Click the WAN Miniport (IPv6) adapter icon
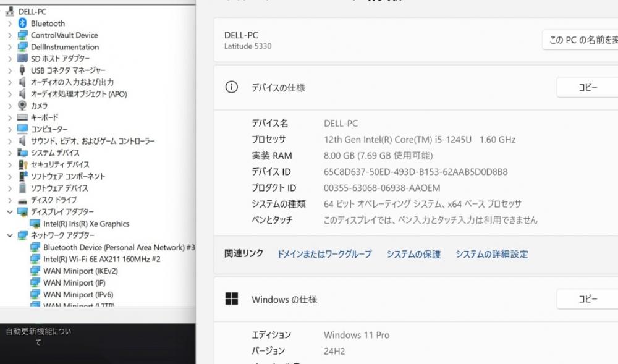The height and width of the screenshot is (364, 618). tap(35, 294)
